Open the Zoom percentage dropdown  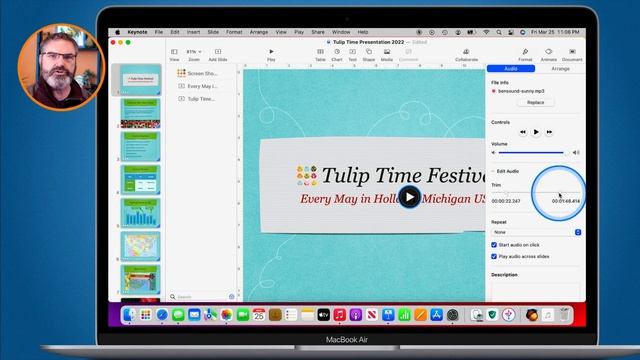[x=194, y=52]
